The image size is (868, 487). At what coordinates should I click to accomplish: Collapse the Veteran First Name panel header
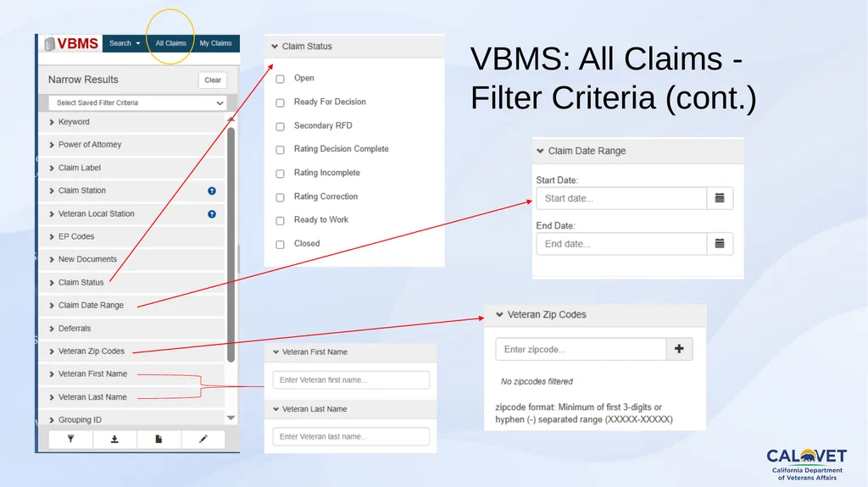pyautogui.click(x=350, y=352)
